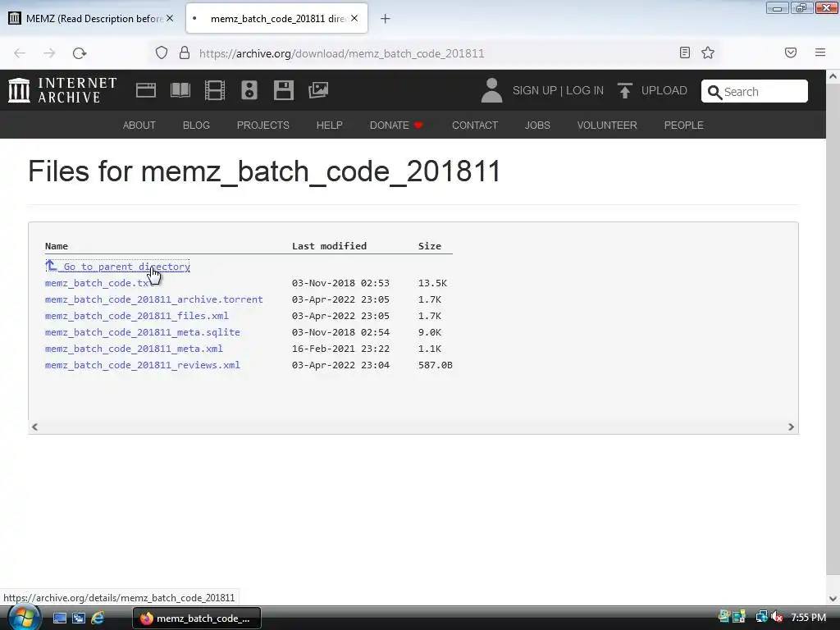
Task: Open the DONATE menu item
Action: coord(396,125)
